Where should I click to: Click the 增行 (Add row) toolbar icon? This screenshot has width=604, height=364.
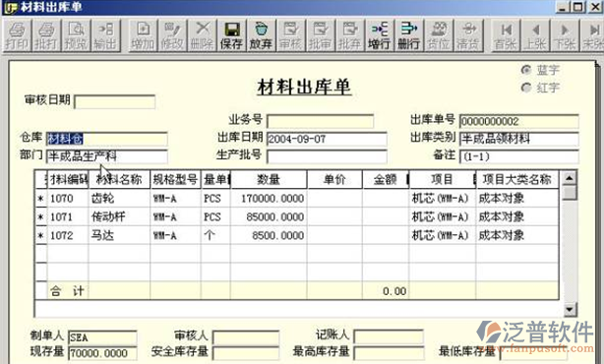pos(380,35)
